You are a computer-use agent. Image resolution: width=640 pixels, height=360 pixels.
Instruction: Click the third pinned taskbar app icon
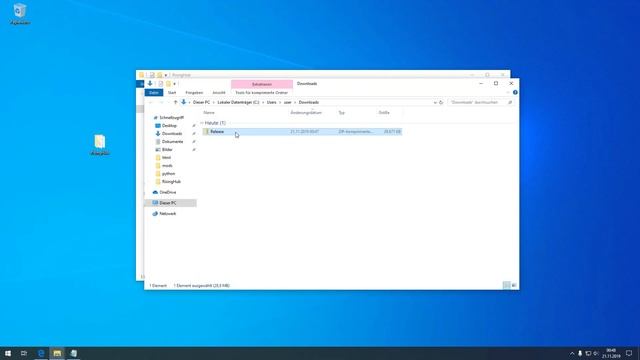point(73,353)
